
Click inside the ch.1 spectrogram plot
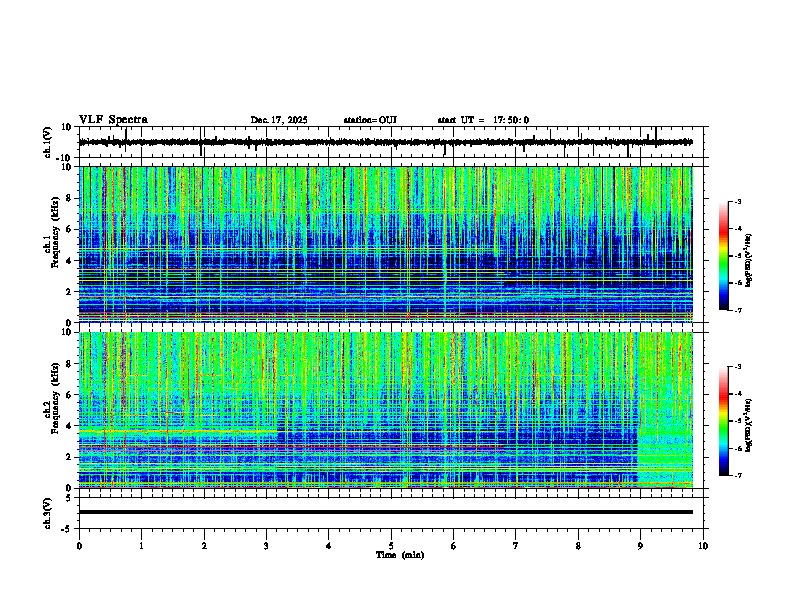pyautogui.click(x=386, y=244)
